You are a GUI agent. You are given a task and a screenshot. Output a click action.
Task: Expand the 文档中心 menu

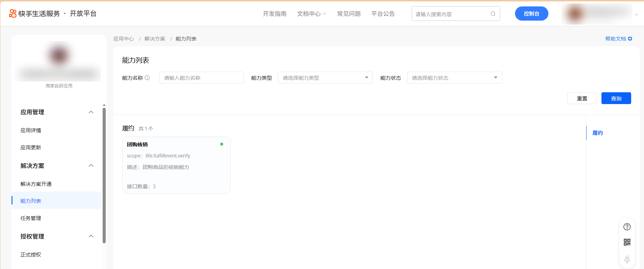(x=311, y=14)
